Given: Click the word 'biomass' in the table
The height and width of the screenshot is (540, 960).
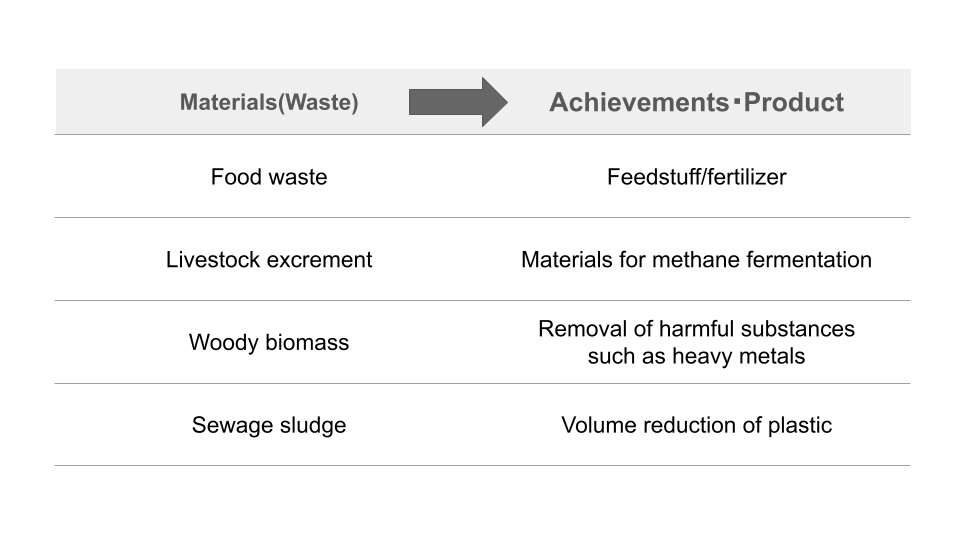Looking at the screenshot, I should tap(307, 342).
